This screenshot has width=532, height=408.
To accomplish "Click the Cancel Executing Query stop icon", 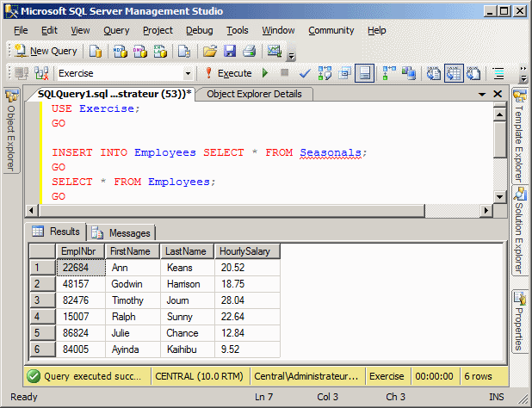I will pyautogui.click(x=284, y=72).
